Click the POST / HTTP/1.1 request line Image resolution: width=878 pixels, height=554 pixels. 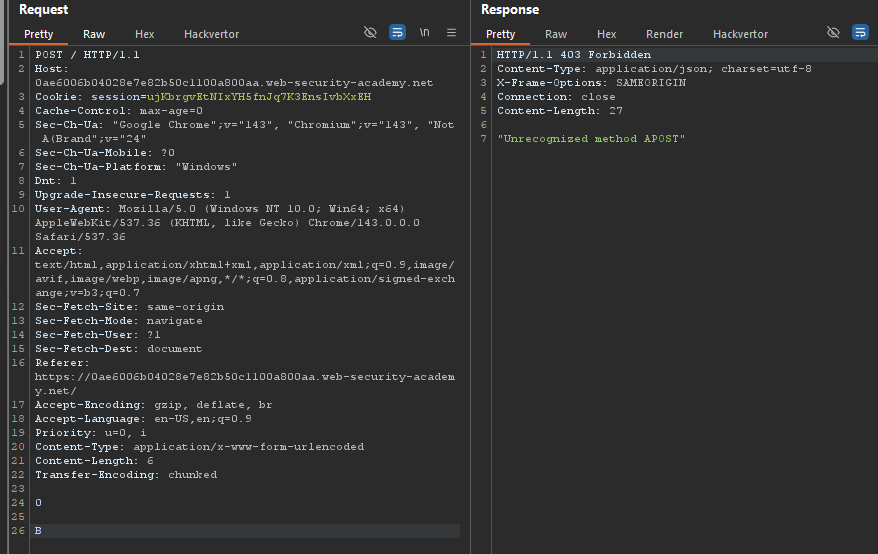point(87,55)
